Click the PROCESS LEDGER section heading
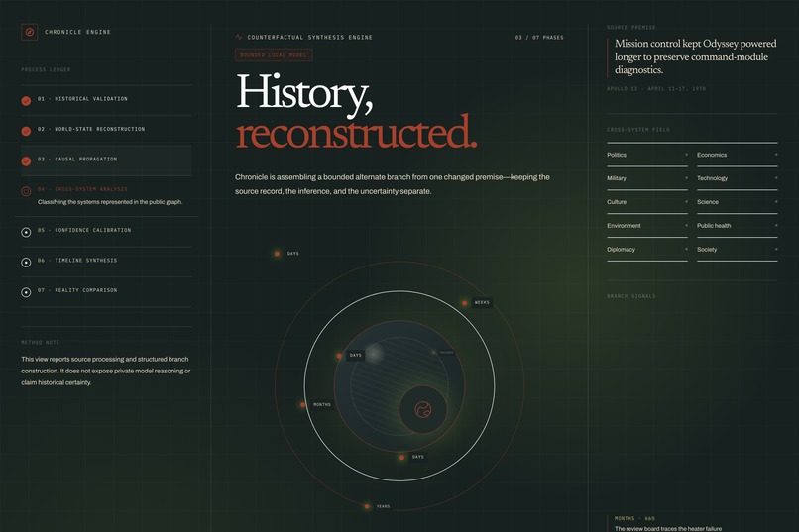799x532 pixels. tap(46, 69)
